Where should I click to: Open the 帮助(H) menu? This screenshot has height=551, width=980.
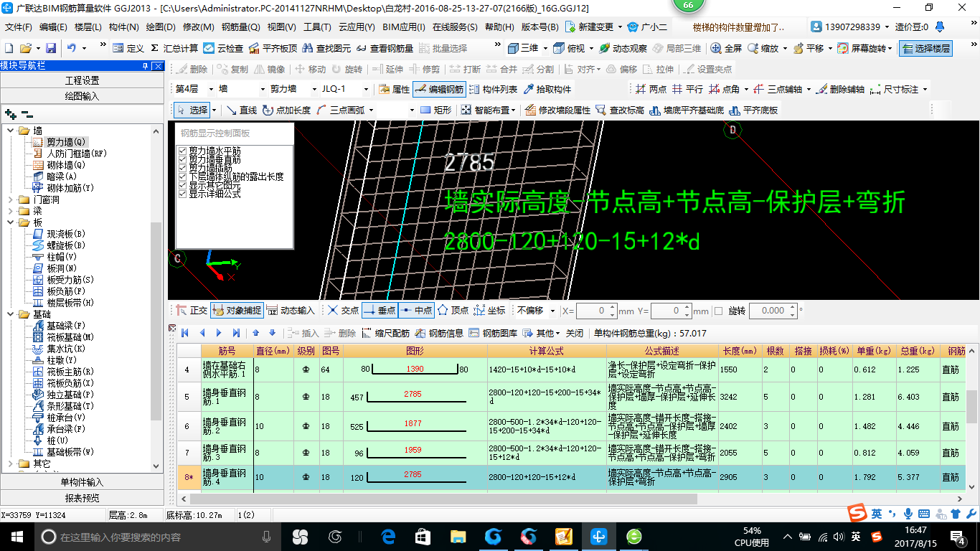pos(499,27)
